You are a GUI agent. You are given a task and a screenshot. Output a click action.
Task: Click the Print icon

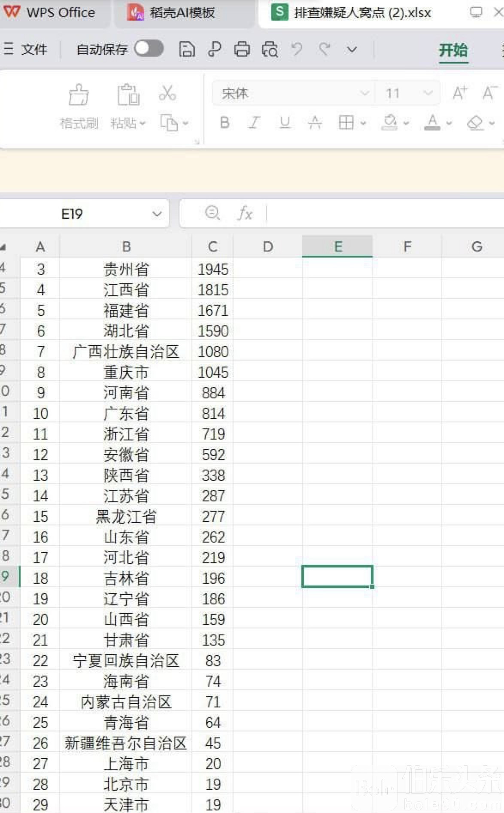242,50
